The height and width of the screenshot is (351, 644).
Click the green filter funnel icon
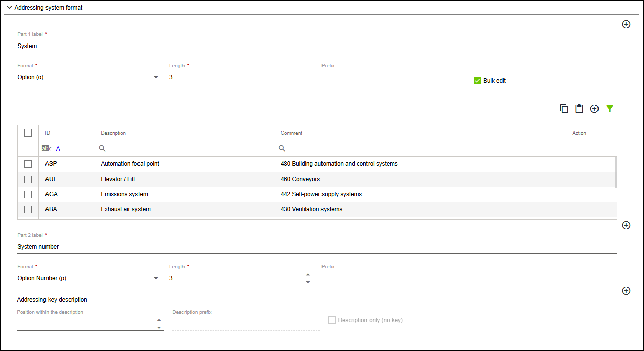coord(610,108)
